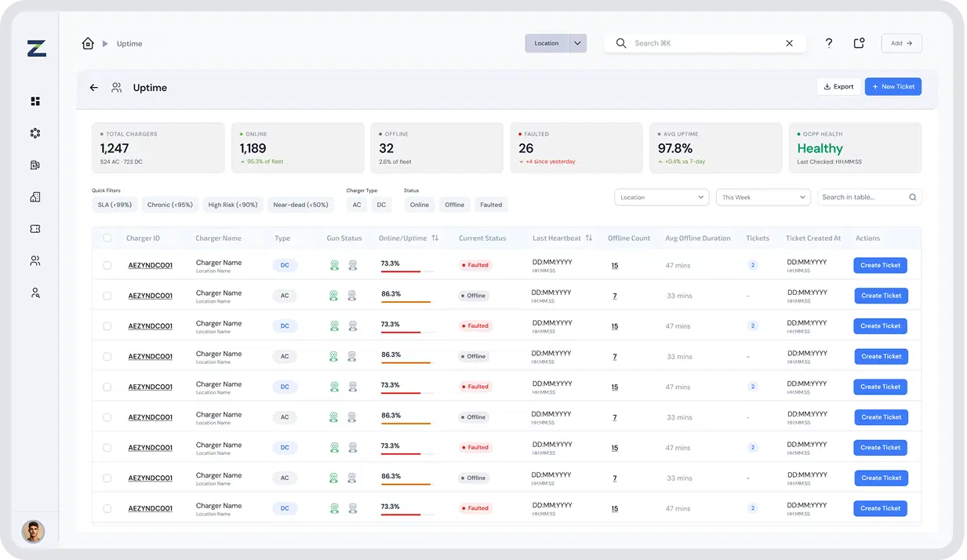Toggle the Near-dead (<50%) quick filter

300,205
